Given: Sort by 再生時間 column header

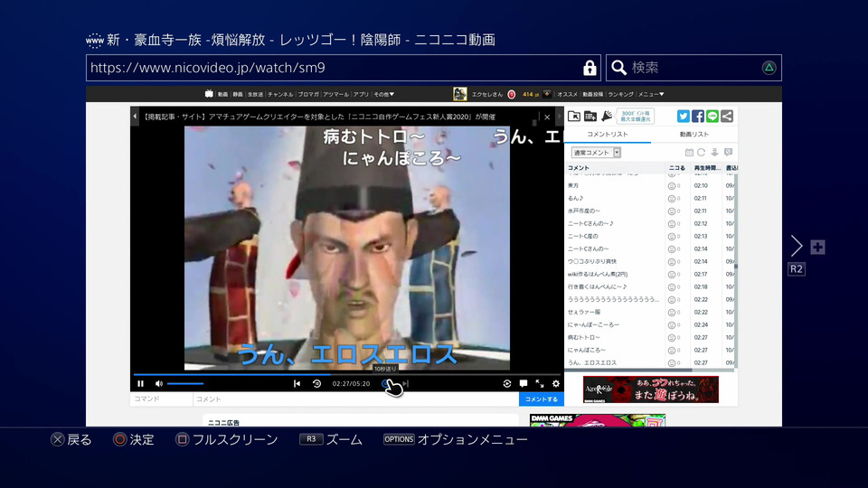Looking at the screenshot, I should (x=706, y=168).
